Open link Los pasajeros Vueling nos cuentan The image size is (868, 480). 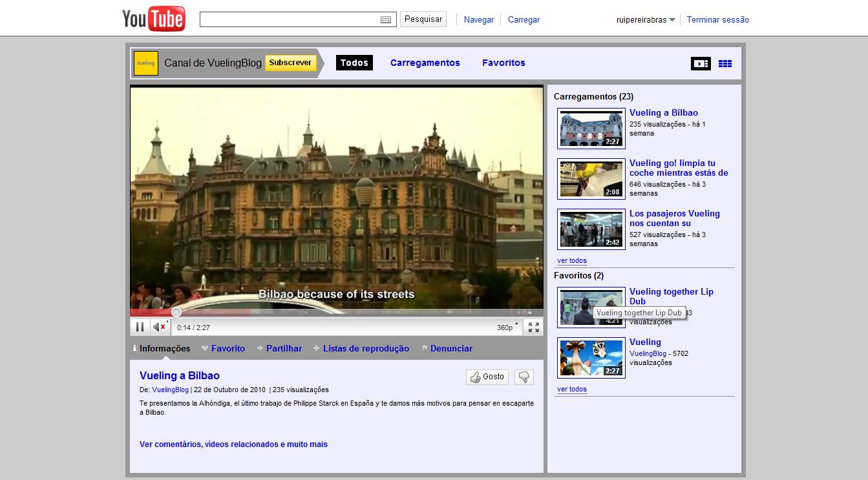pos(675,218)
